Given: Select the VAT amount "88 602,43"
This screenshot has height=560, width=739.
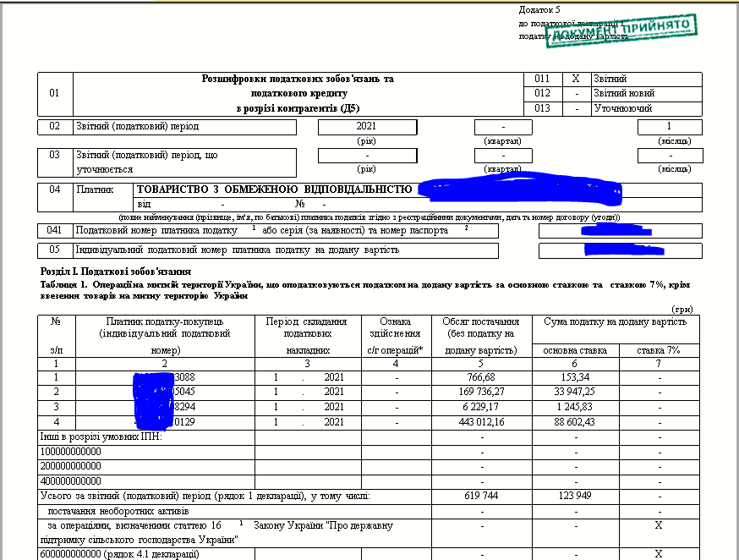Looking at the screenshot, I should click(x=574, y=422).
